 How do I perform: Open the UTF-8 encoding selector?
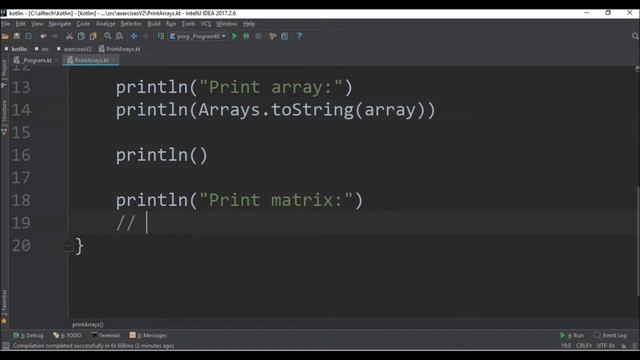coord(606,346)
